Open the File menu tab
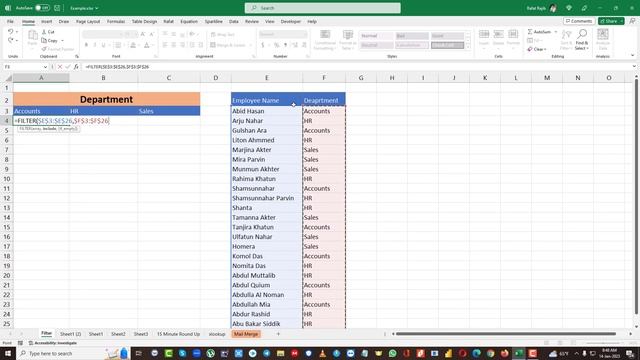 point(10,21)
